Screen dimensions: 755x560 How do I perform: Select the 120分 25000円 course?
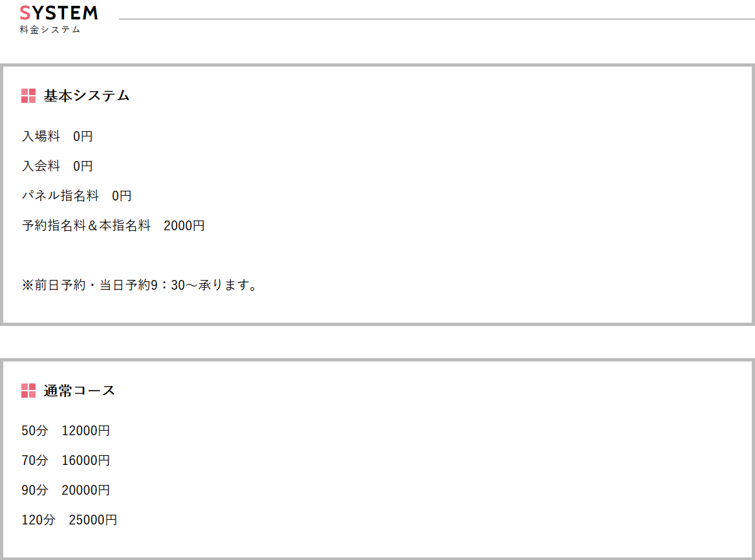click(x=69, y=520)
